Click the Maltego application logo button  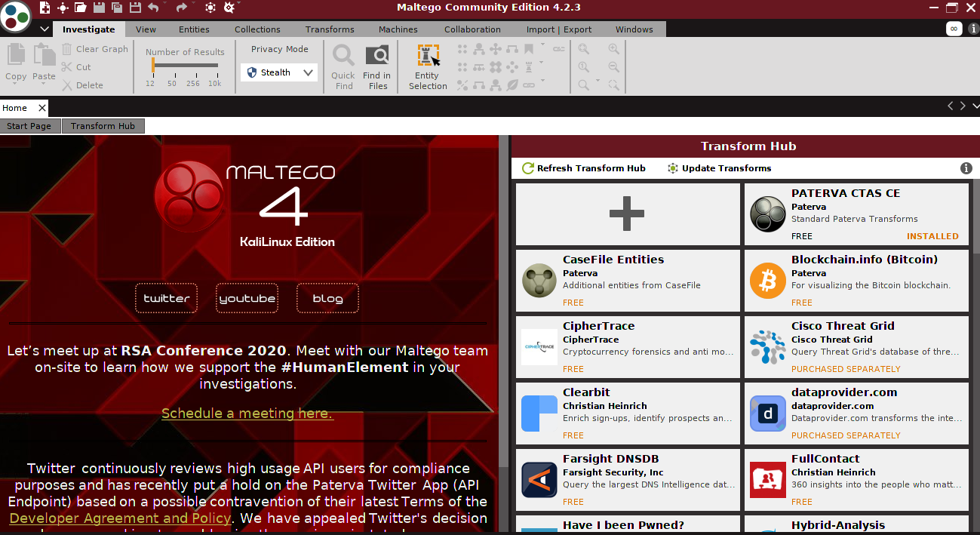tap(16, 16)
